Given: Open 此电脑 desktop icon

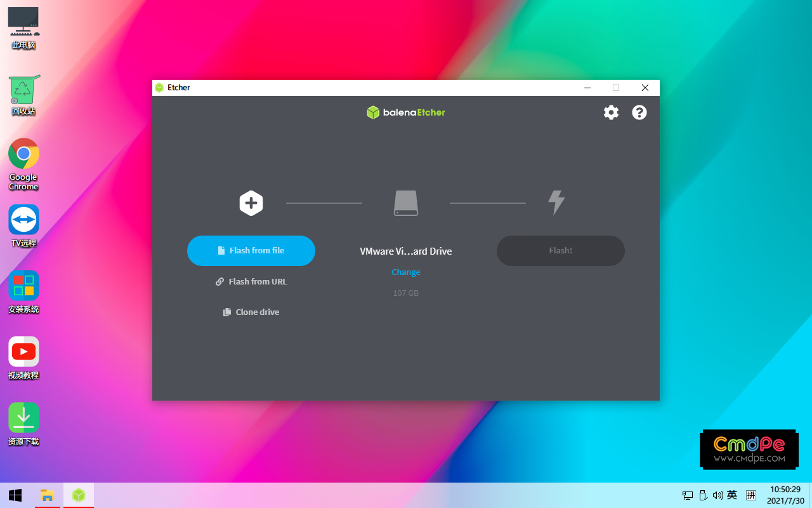Looking at the screenshot, I should click(x=23, y=29).
